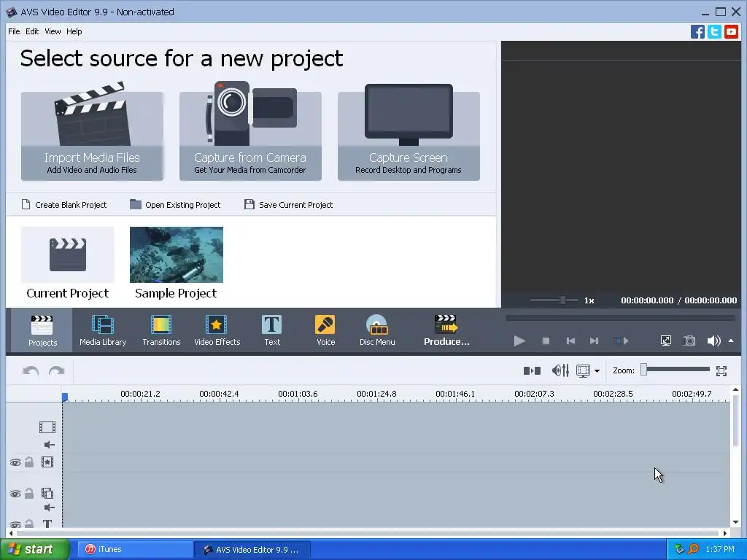Choose Capture Screen option
747x560 pixels.
[409, 136]
